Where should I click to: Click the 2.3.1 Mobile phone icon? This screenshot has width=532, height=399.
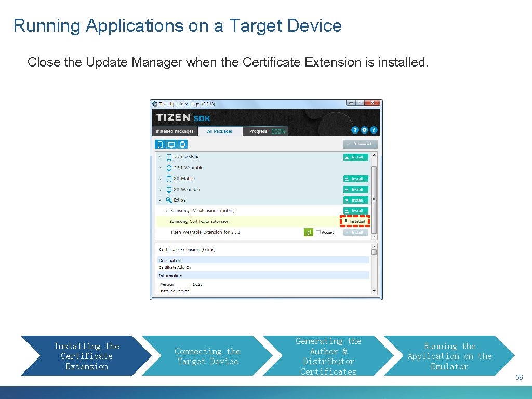(169, 157)
